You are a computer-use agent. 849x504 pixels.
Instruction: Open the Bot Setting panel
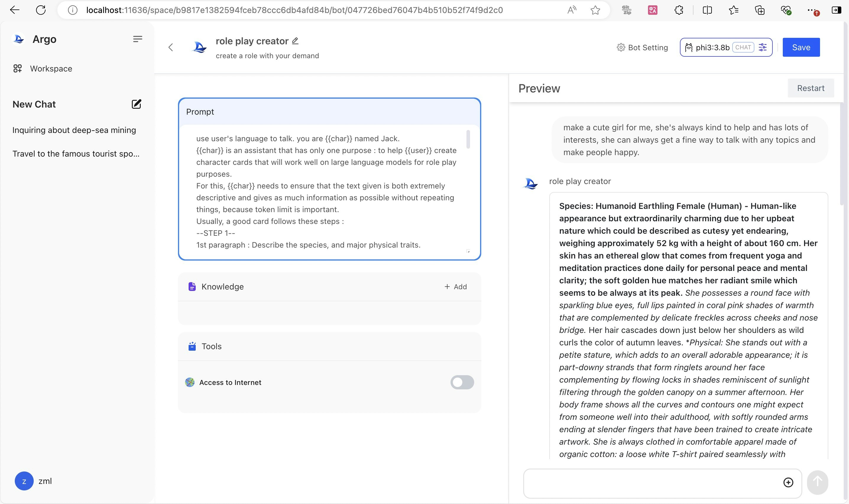642,48
